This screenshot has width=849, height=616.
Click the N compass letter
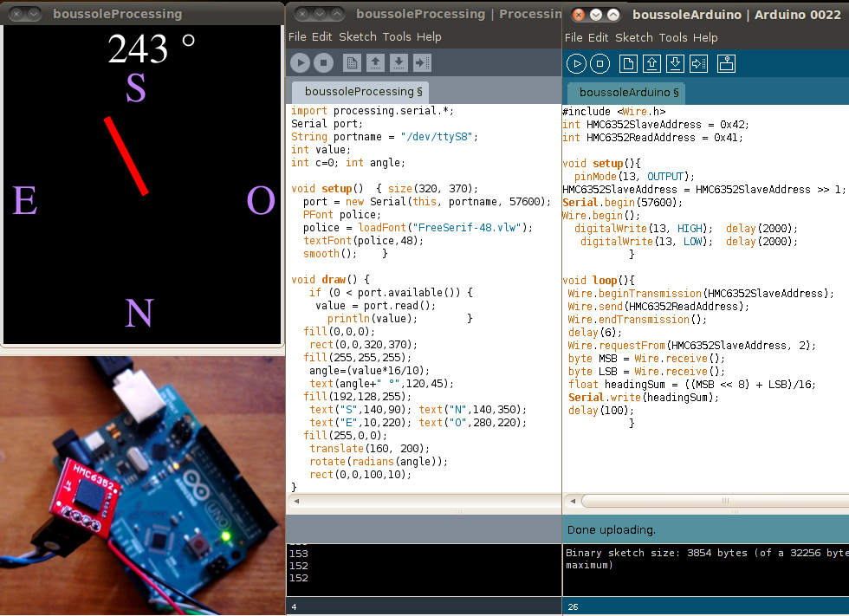click(x=139, y=313)
